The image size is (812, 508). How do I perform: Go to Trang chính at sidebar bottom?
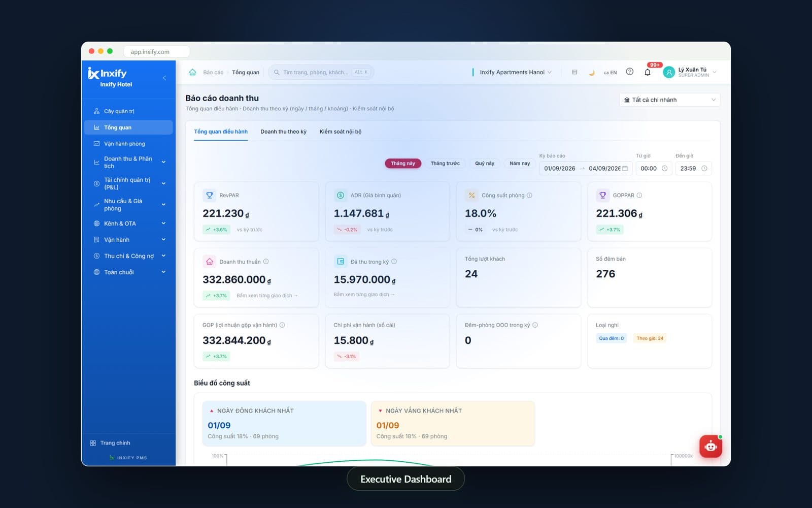(x=110, y=443)
